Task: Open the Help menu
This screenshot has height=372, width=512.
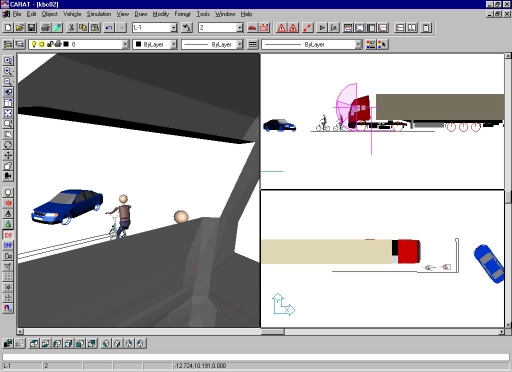Action: [x=246, y=14]
